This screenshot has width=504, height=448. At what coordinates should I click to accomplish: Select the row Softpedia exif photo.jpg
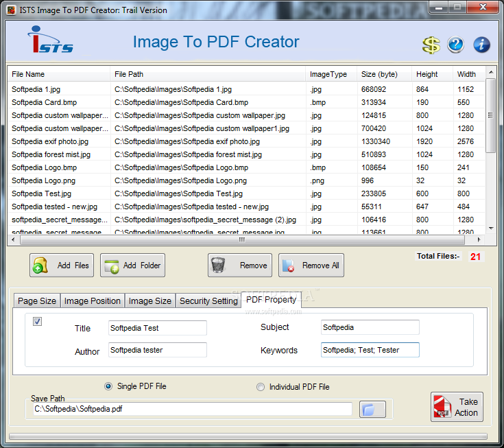click(x=246, y=141)
